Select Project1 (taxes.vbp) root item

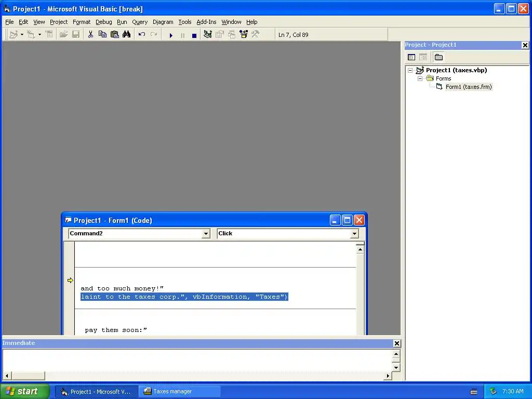point(456,70)
